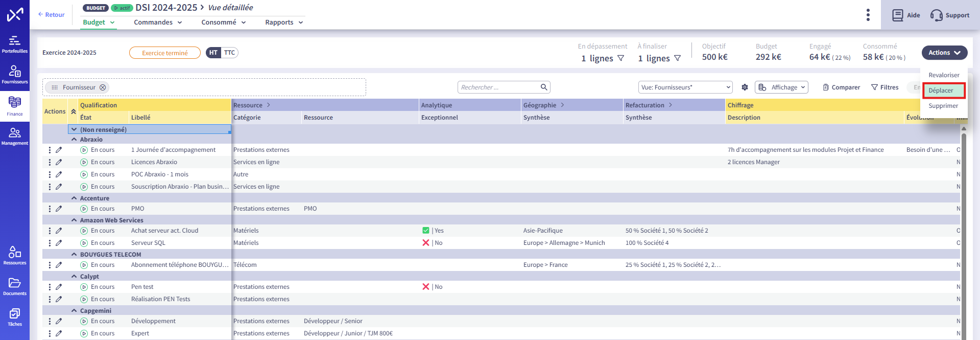Click the Comparer button
This screenshot has width=980, height=340.
pos(841,87)
